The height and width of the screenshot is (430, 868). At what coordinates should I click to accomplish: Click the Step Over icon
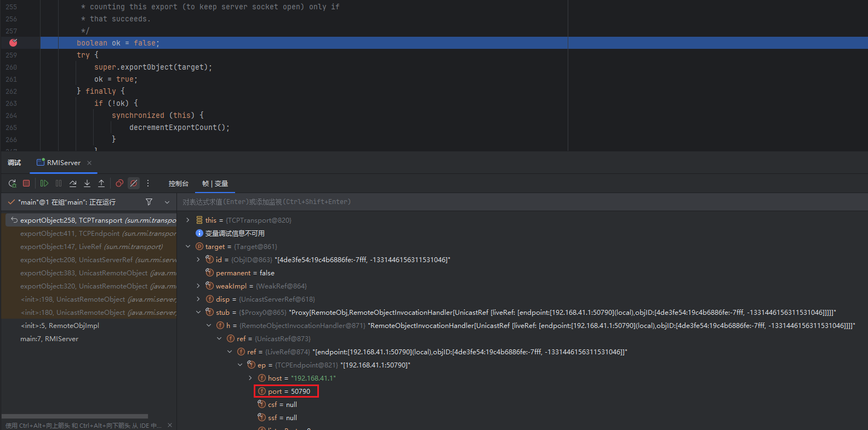(73, 183)
